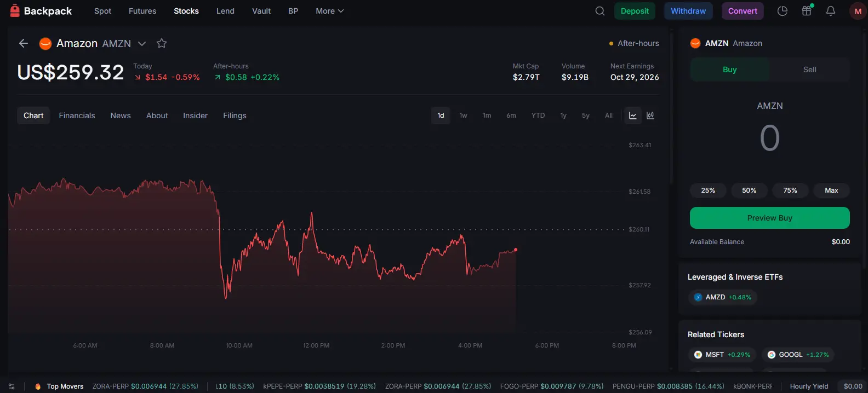
Task: Click the AMZN logo in trade panel
Action: point(695,43)
